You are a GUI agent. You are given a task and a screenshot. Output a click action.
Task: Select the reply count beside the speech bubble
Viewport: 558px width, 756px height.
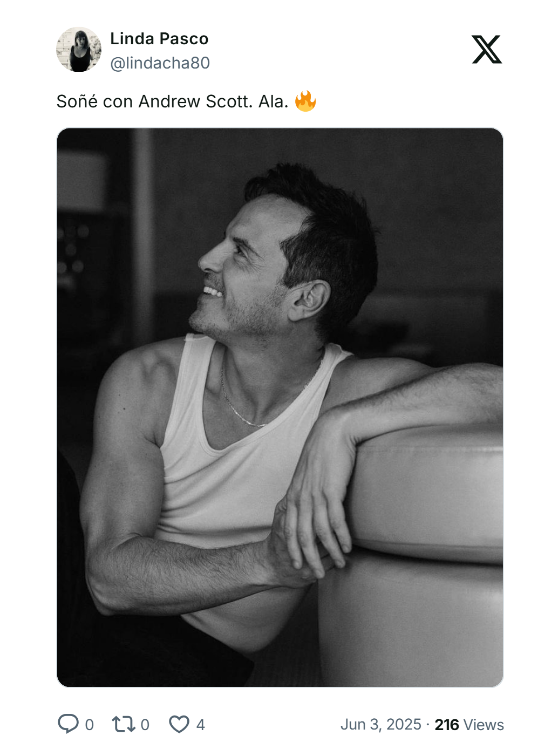tap(90, 725)
